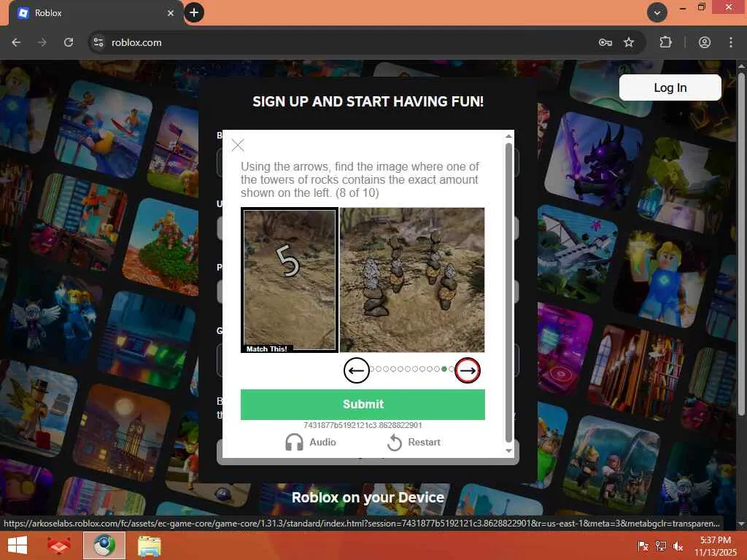Click the Action Center flag tray icon
Screen dimensions: 747x560
pos(643,545)
